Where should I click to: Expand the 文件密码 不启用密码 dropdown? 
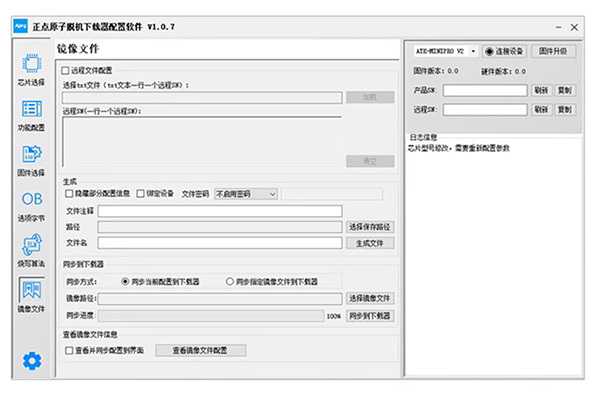pyautogui.click(x=246, y=194)
